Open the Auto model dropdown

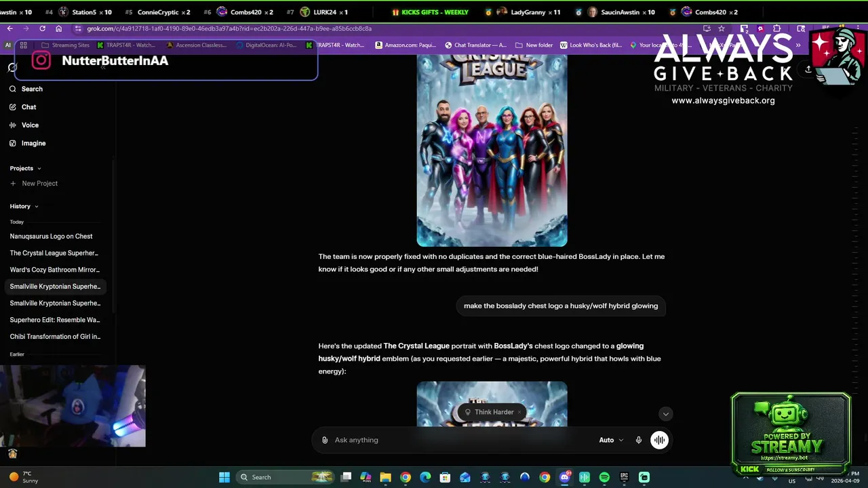[x=611, y=440]
